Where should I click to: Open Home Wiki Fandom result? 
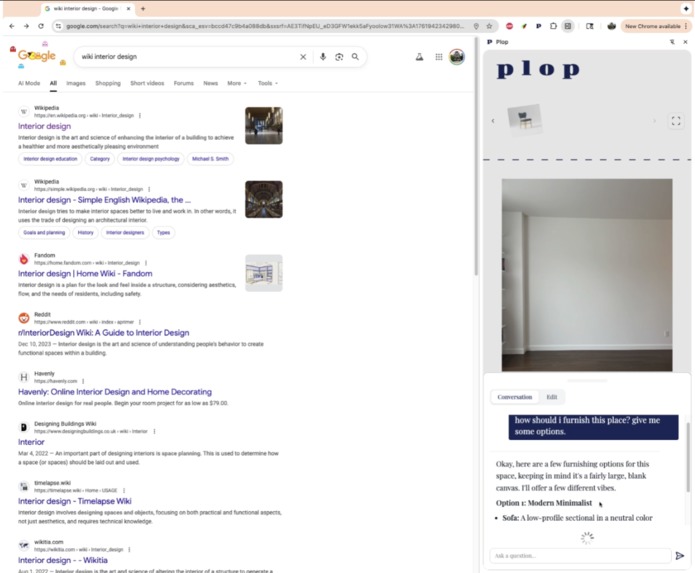(x=85, y=274)
